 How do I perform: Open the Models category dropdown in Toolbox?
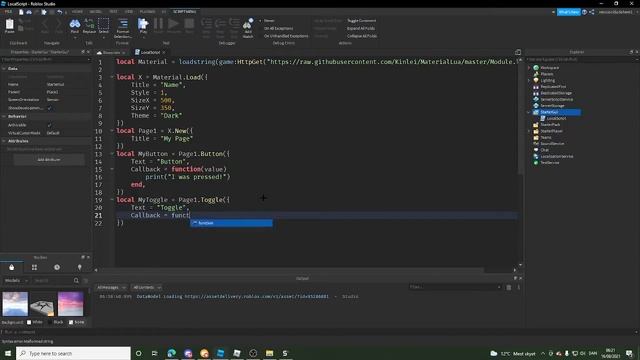coord(16,280)
